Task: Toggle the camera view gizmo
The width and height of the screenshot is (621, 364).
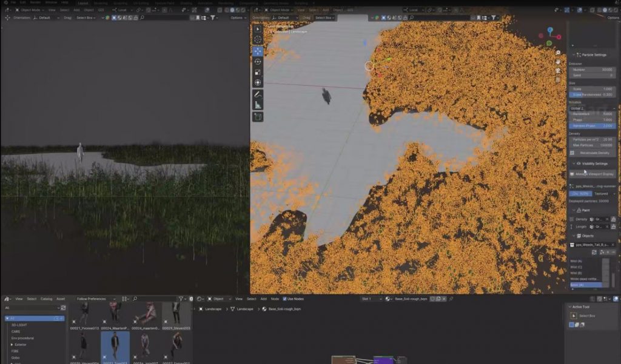Action: tap(558, 71)
